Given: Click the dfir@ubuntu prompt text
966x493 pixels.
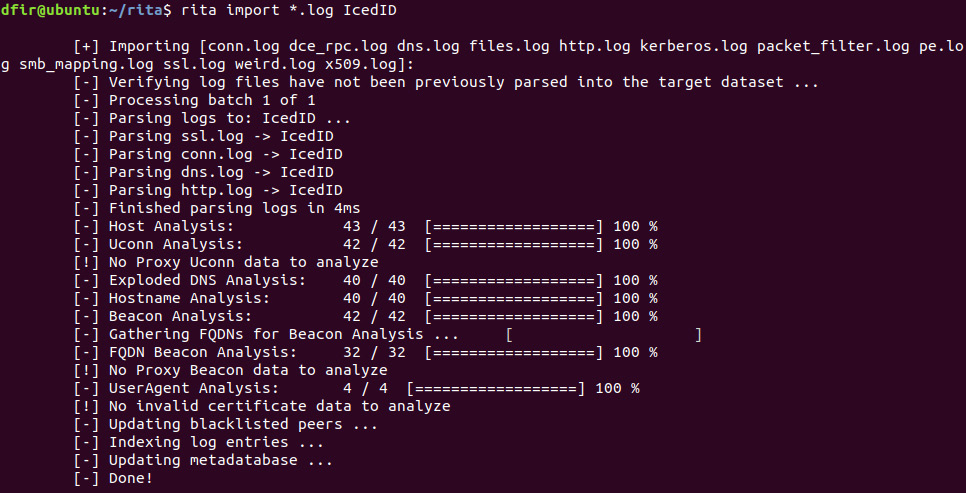Looking at the screenshot, I should pyautogui.click(x=53, y=10).
